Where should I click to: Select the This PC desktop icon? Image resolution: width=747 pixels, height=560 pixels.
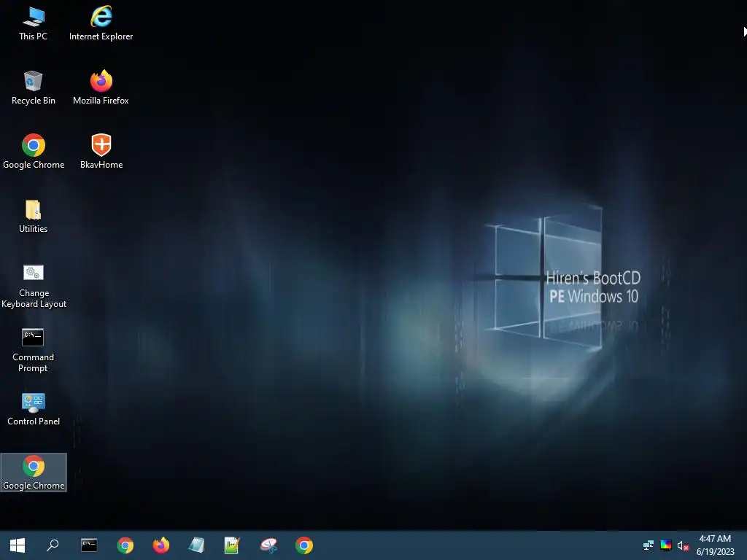(x=33, y=24)
